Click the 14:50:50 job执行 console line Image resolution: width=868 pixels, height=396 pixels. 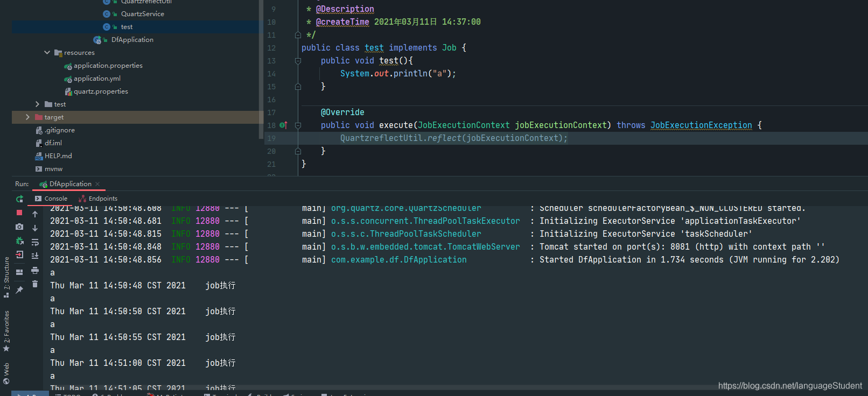point(143,312)
